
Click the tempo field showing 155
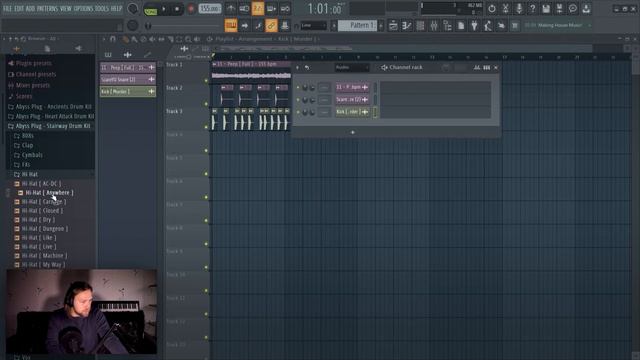210,9
